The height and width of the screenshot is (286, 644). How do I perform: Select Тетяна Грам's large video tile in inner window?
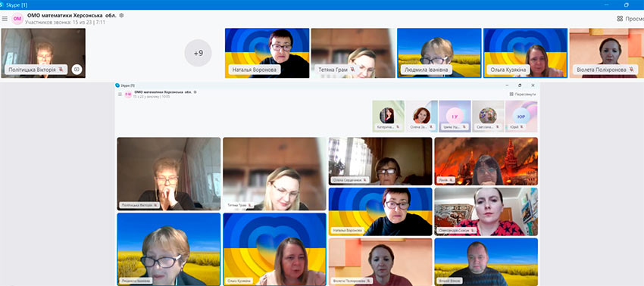[274, 174]
